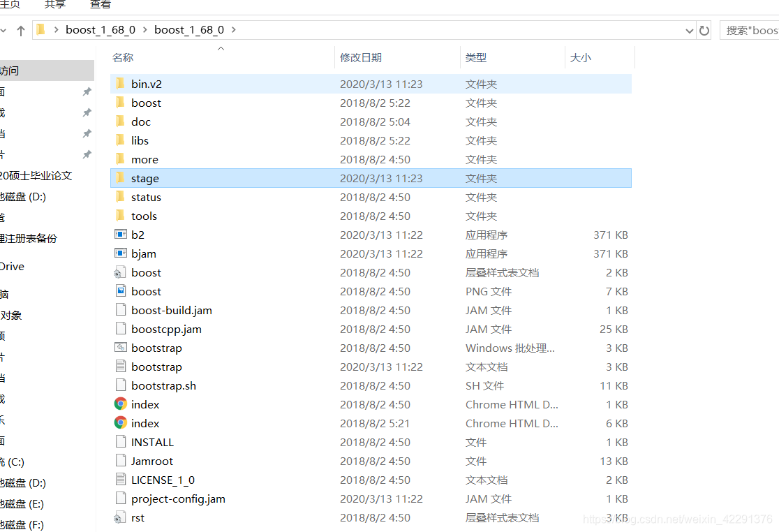
Task: Click the status folder icon
Action: tap(120, 197)
